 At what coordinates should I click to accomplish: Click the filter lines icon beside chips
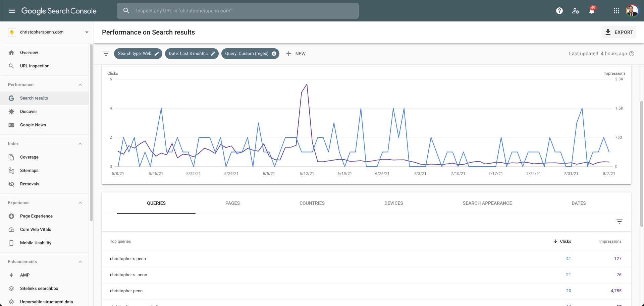tap(106, 54)
